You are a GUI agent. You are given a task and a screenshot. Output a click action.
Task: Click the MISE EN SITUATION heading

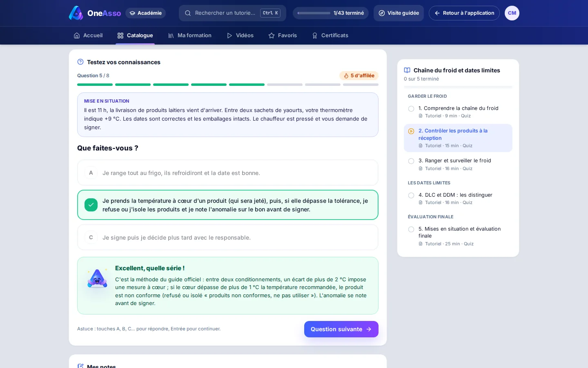click(x=107, y=101)
